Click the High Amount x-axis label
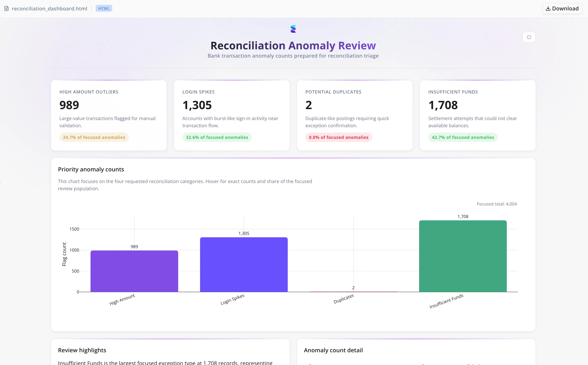The image size is (588, 365). [x=122, y=300]
